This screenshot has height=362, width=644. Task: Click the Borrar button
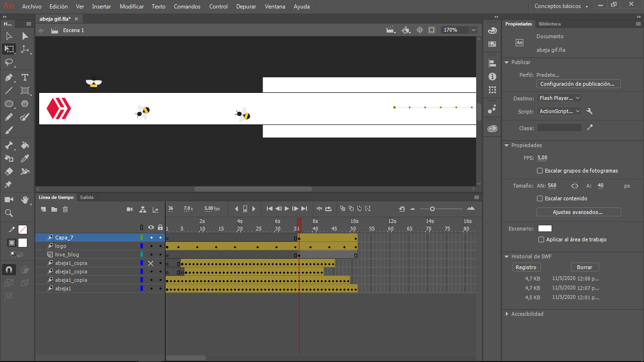[x=585, y=267]
